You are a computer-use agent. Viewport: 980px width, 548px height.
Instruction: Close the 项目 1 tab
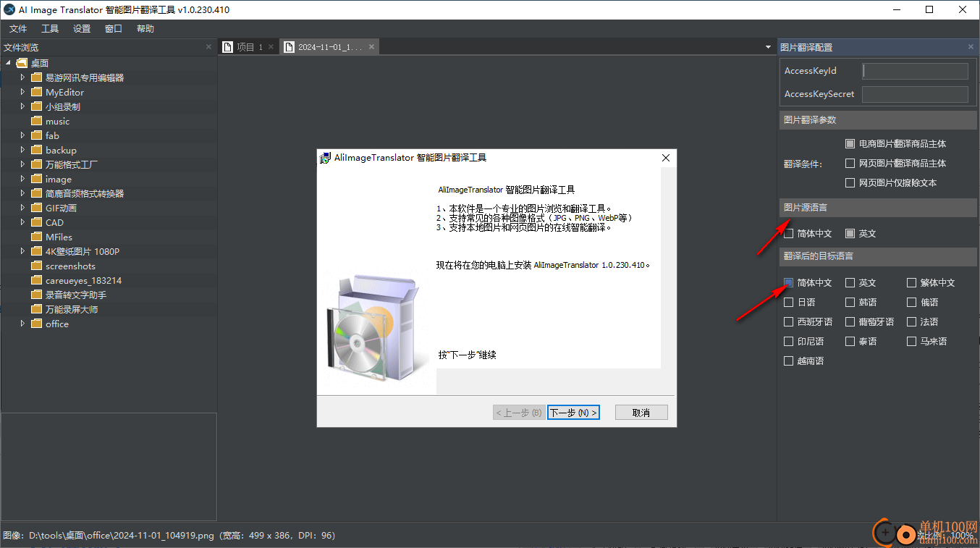click(x=271, y=47)
